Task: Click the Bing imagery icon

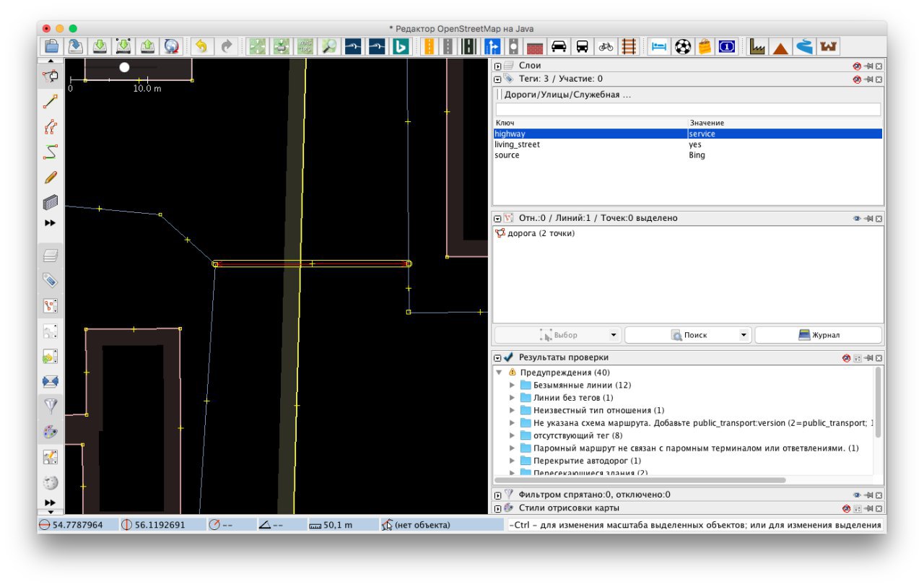Action: (401, 46)
